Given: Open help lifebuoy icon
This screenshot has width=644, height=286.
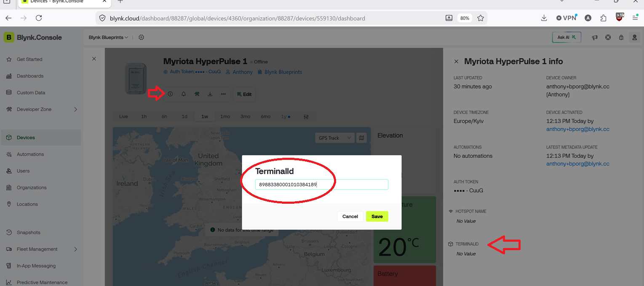Looking at the screenshot, I should pos(608,37).
